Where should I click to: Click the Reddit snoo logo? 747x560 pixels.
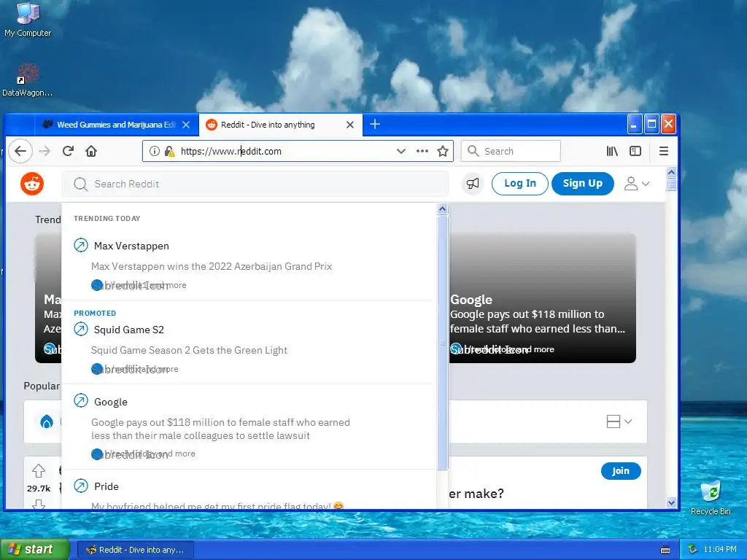point(32,183)
